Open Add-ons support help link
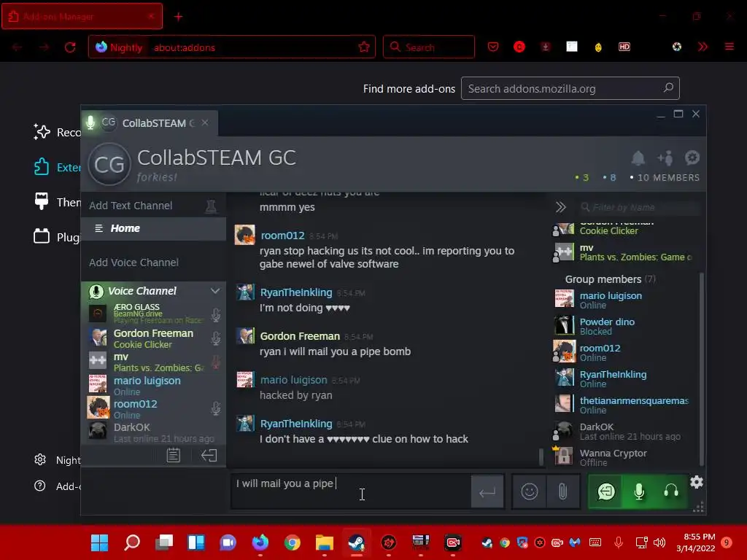The width and height of the screenshot is (747, 560). click(57, 486)
